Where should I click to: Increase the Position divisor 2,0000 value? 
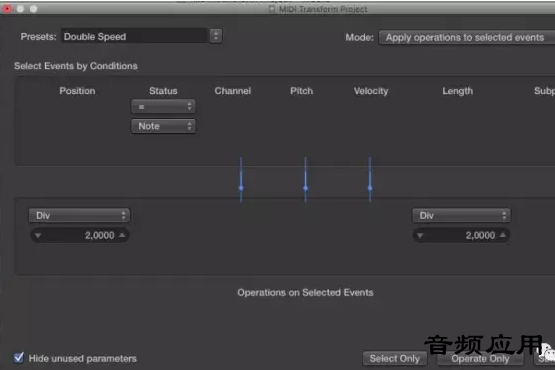pyautogui.click(x=122, y=235)
